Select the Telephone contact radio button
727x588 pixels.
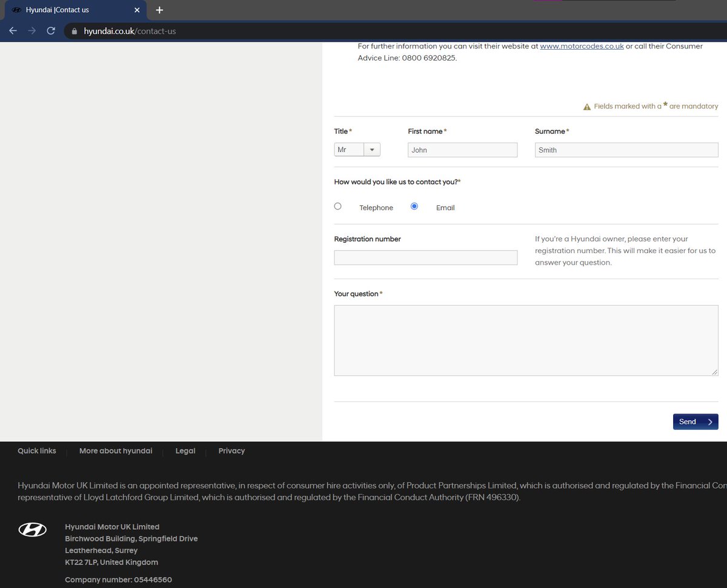click(x=338, y=206)
